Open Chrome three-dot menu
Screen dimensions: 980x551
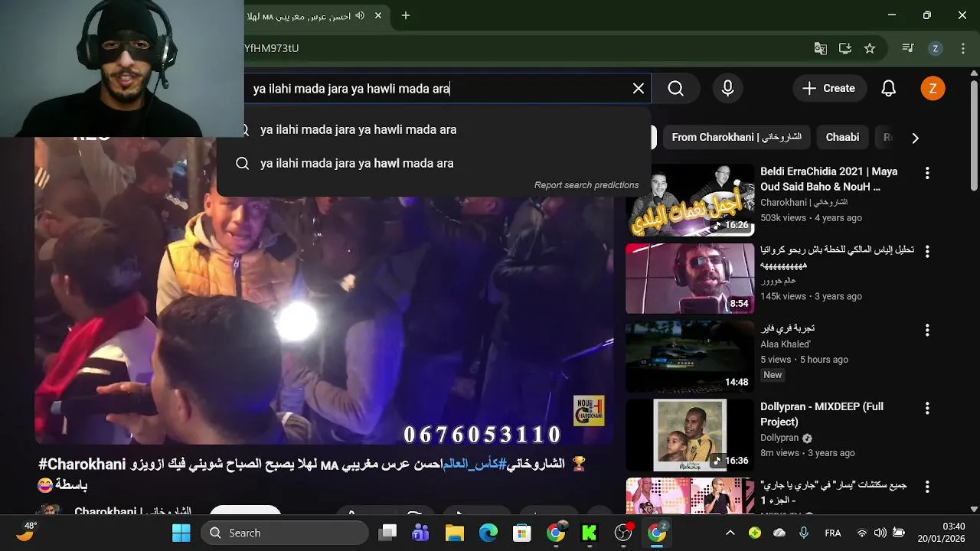962,48
